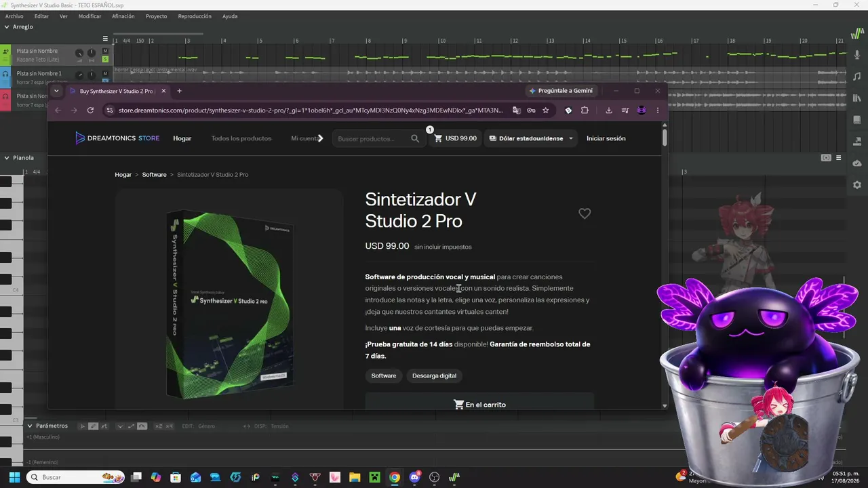Click the Descarga digital tag chip
The width and height of the screenshot is (868, 488).
[434, 375]
